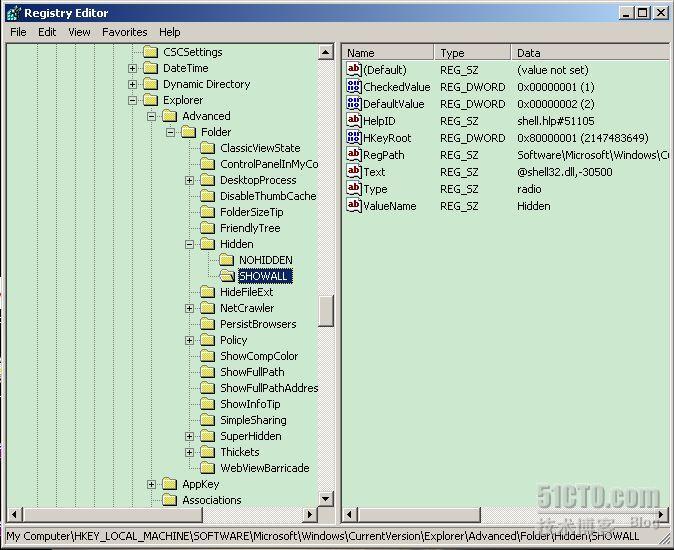Screen dimensions: 674x550
Task: Click the Registry Editor title bar icon
Action: click(14, 13)
